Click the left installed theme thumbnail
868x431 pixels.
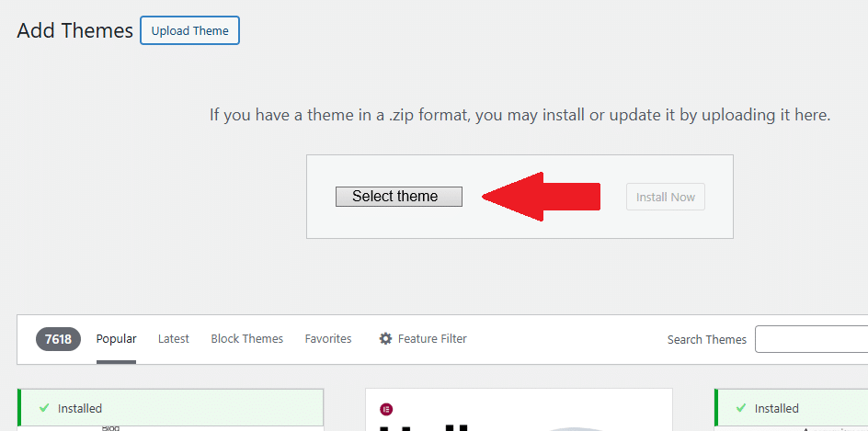[170, 428]
